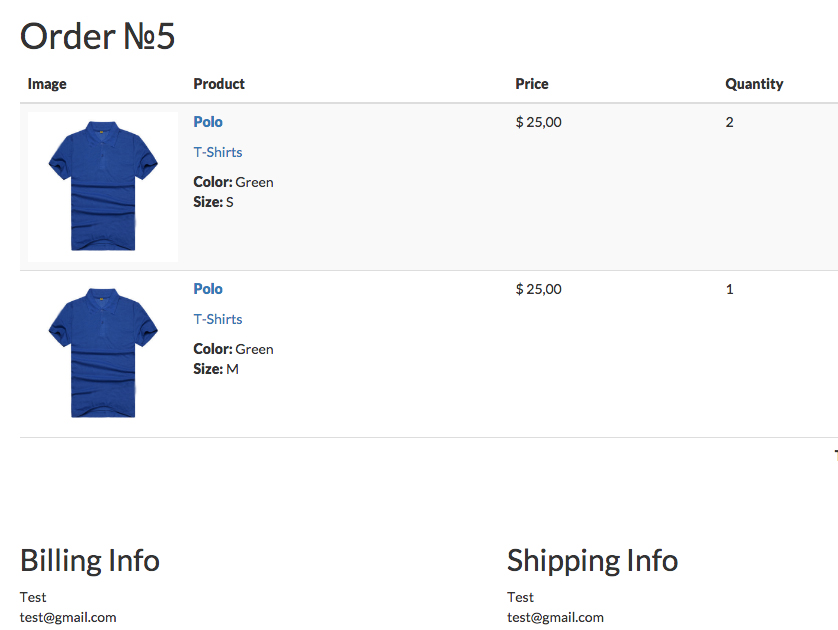838x630 pixels.
Task: Click T-Shirts category link for size M item
Action: click(x=218, y=320)
